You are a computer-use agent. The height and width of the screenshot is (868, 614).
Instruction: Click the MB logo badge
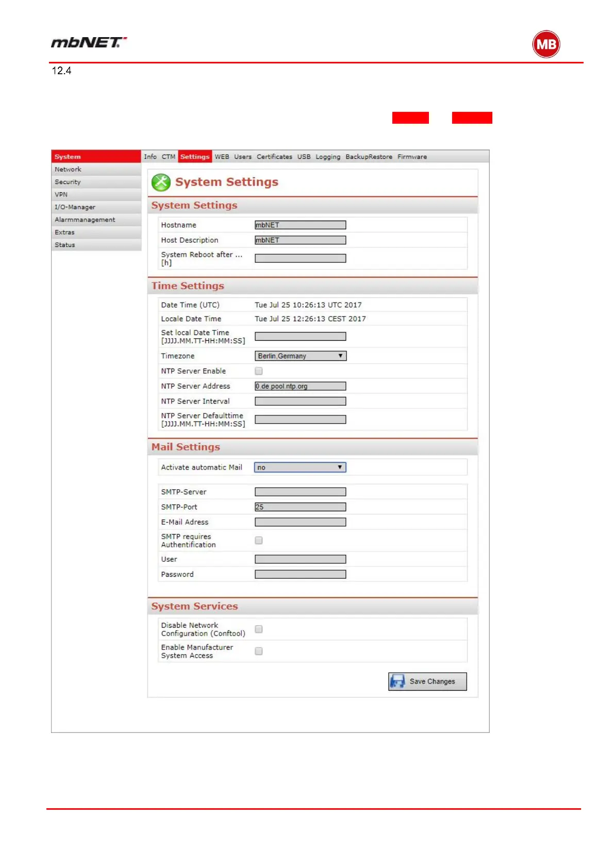point(546,44)
